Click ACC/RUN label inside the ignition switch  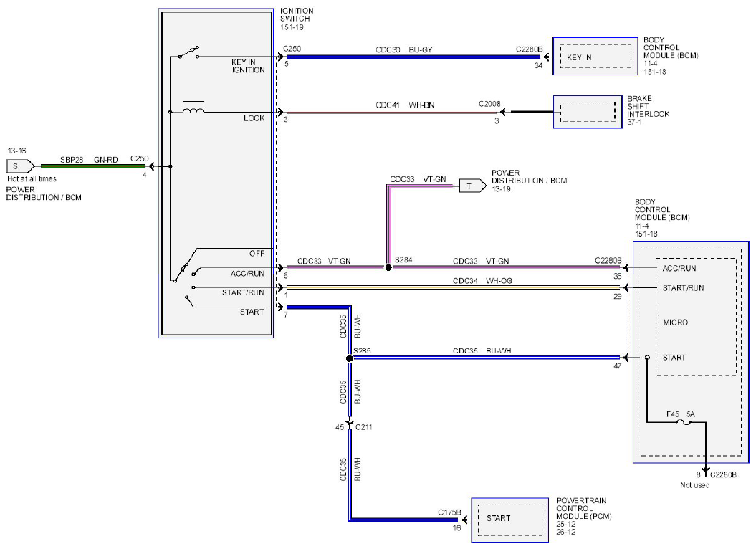(x=247, y=274)
